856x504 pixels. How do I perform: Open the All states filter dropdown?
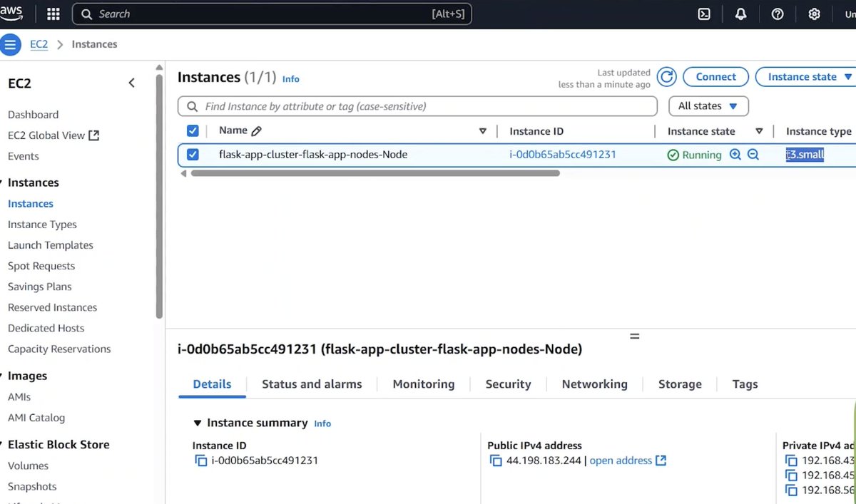point(708,106)
